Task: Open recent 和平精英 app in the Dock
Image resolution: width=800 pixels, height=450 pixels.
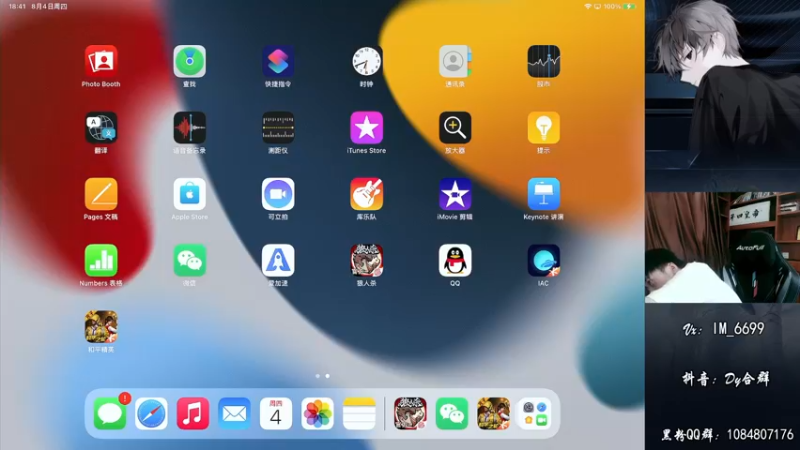Action: pos(493,413)
